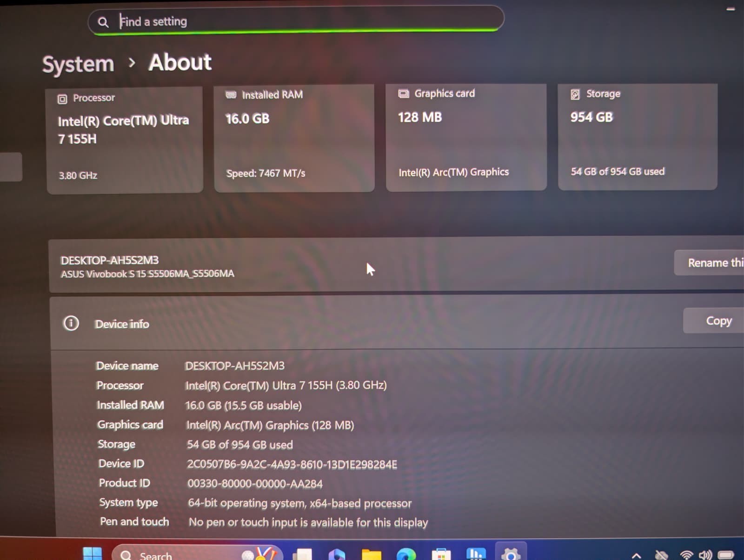Click Storage row value '54 GB of 954 GB used'
The height and width of the screenshot is (560, 744).
click(240, 445)
